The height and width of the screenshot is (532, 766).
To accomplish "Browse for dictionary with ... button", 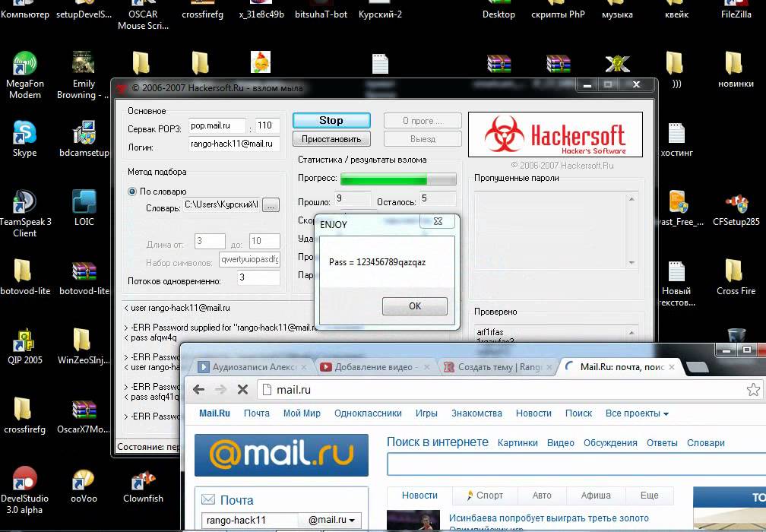I will 271,204.
